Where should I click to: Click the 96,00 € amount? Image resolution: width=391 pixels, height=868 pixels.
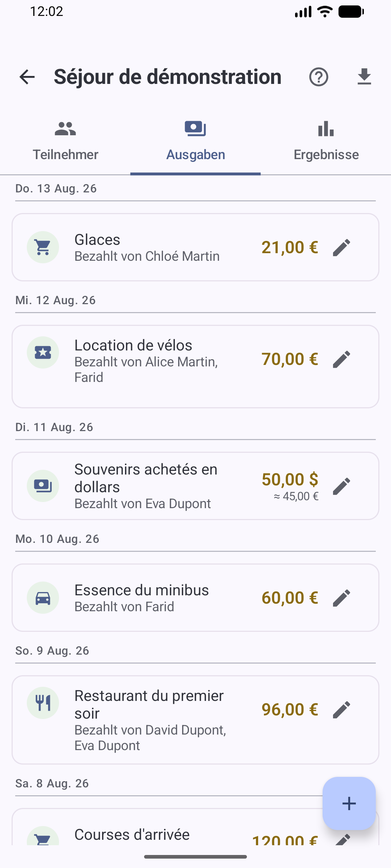tap(290, 710)
